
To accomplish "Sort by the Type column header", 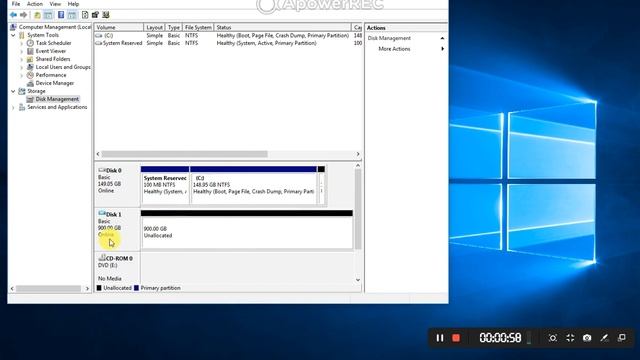I will click(173, 27).
